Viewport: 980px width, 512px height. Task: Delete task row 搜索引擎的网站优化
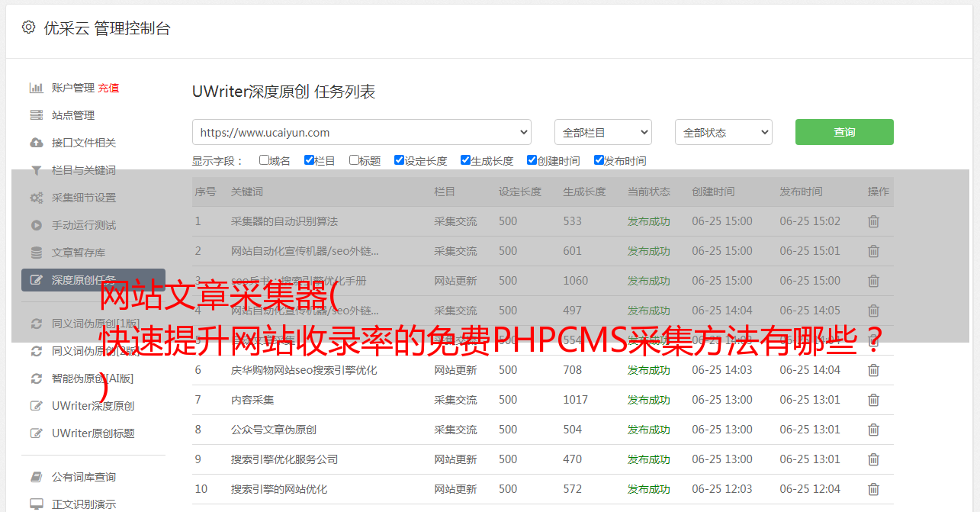pyautogui.click(x=873, y=489)
